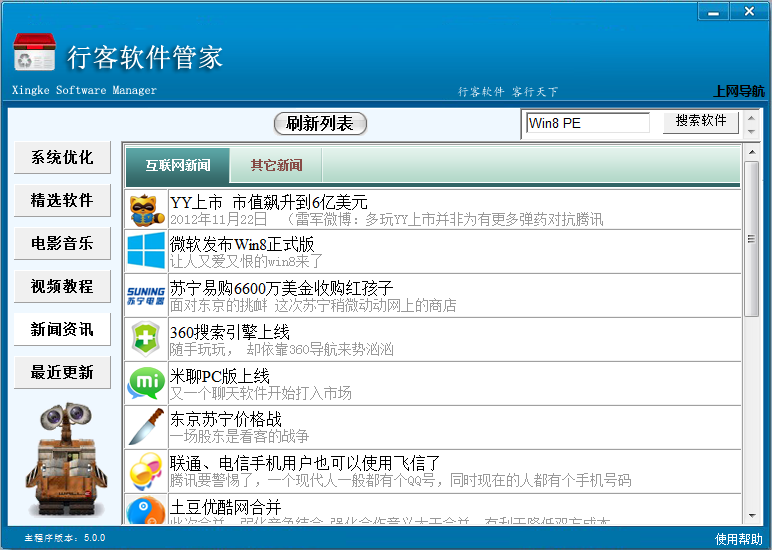The height and width of the screenshot is (550, 772).
Task: Open the 精选软件 section
Action: click(62, 200)
